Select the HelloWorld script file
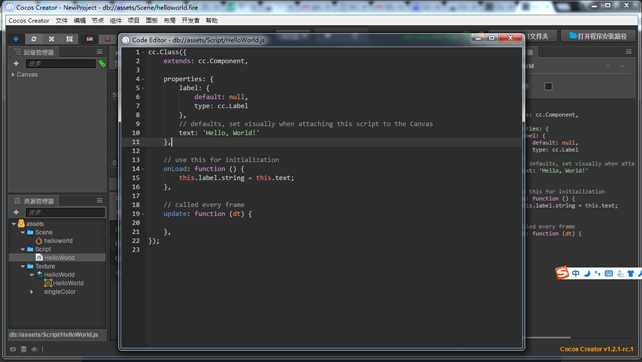Screen dimensions: 642x362 [x=60, y=258]
